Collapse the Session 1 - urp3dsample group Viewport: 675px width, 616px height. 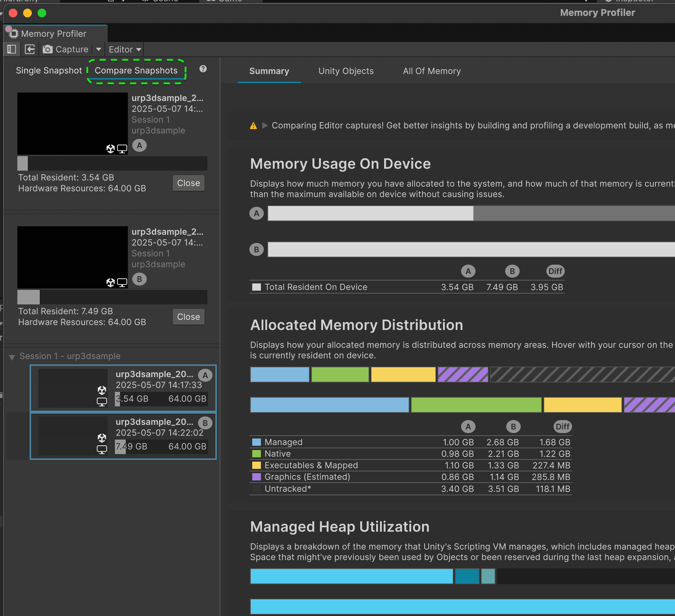(12, 356)
